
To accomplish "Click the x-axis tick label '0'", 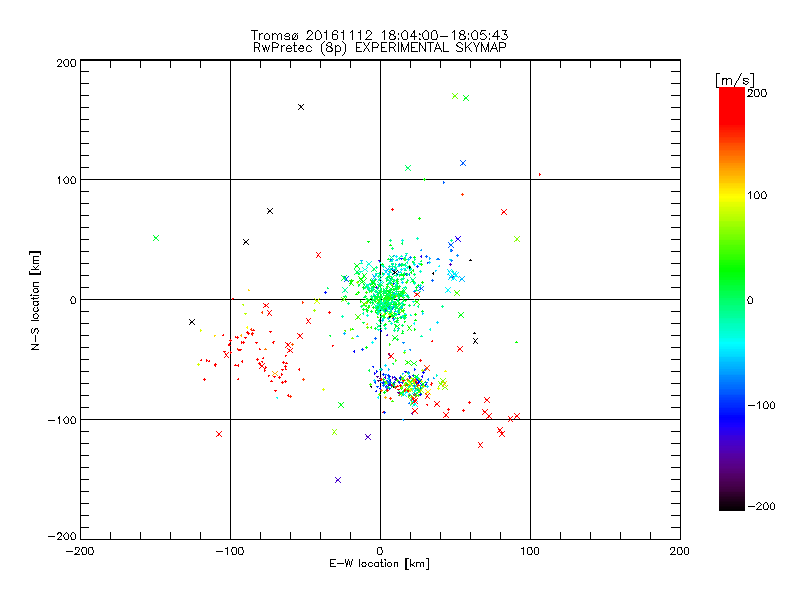I will pyautogui.click(x=380, y=552).
